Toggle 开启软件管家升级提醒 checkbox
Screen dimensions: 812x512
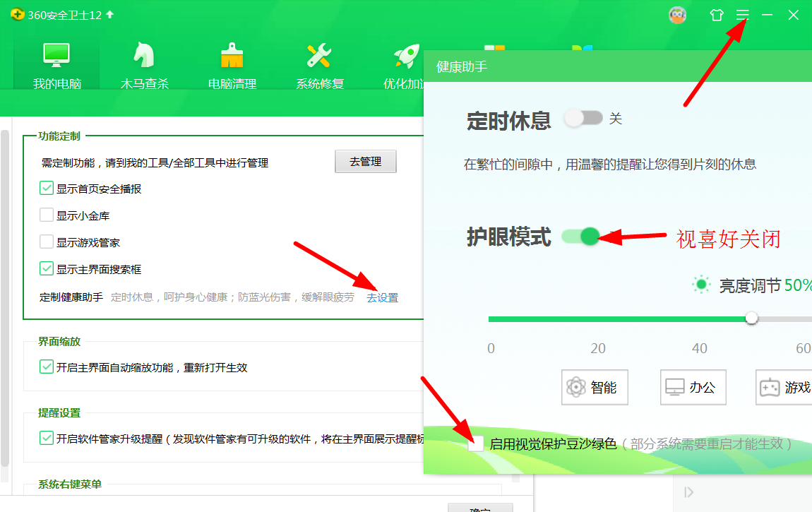pyautogui.click(x=47, y=438)
